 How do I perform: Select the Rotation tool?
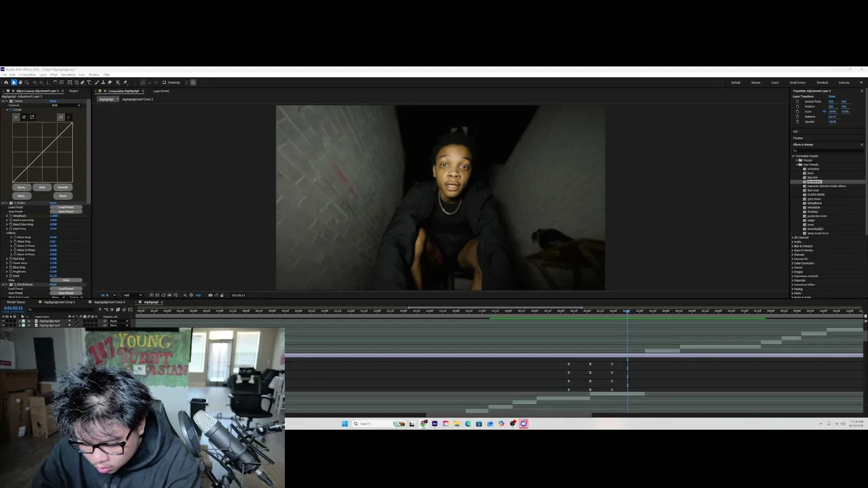(55, 83)
